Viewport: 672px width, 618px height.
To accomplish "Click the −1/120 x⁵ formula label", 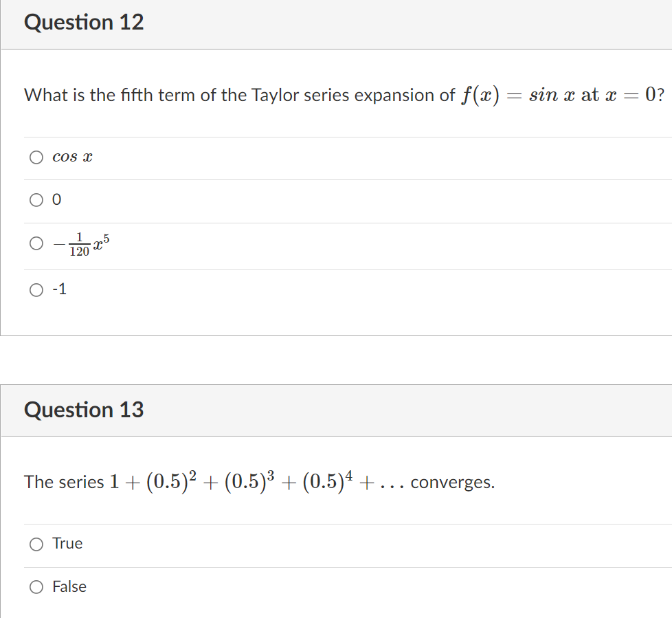I will pos(82,245).
